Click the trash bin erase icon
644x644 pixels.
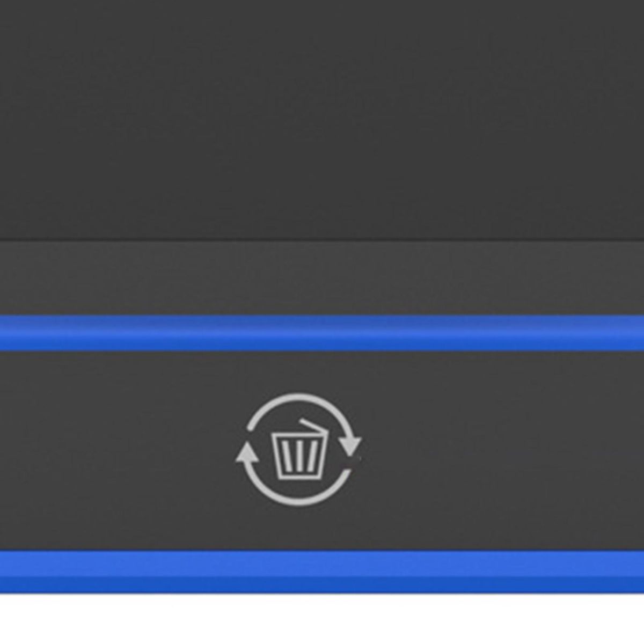(x=298, y=450)
